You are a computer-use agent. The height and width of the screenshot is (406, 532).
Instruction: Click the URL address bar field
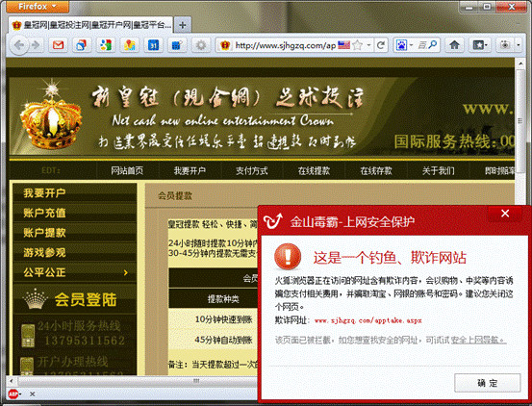pos(285,45)
